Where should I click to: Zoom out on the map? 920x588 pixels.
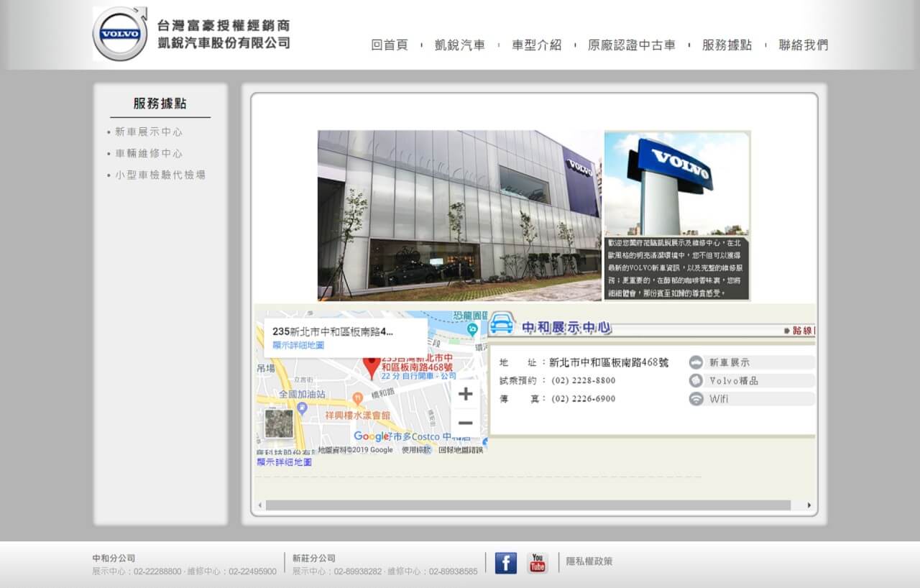[466, 423]
